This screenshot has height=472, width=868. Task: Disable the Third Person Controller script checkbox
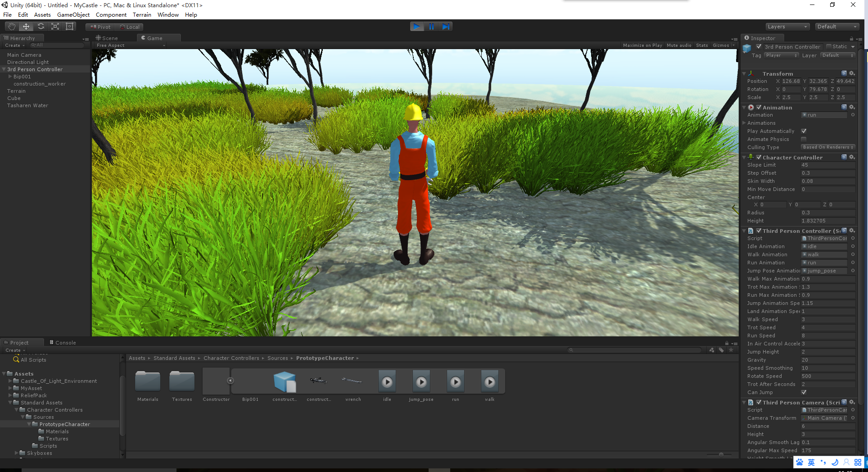(759, 231)
